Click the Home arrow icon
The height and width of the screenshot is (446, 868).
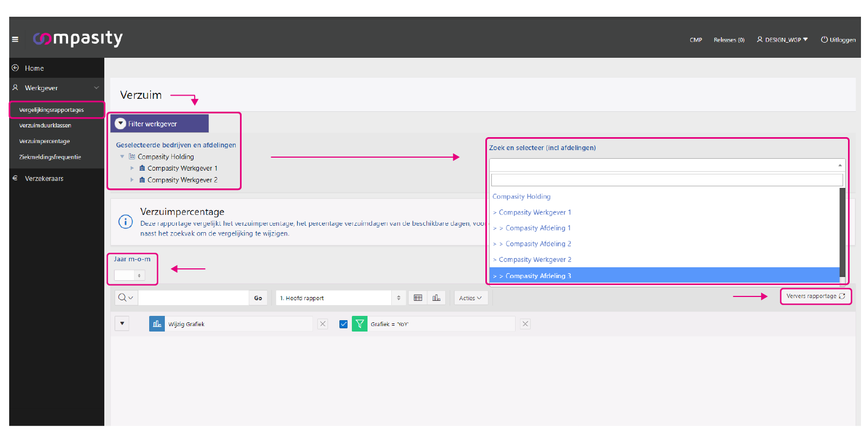(15, 68)
